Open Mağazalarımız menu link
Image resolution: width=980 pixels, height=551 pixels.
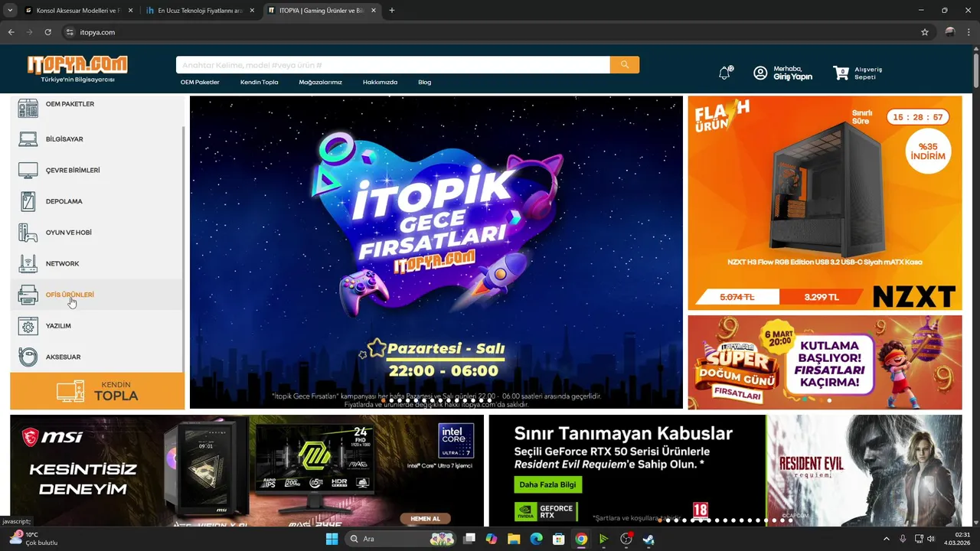(320, 82)
